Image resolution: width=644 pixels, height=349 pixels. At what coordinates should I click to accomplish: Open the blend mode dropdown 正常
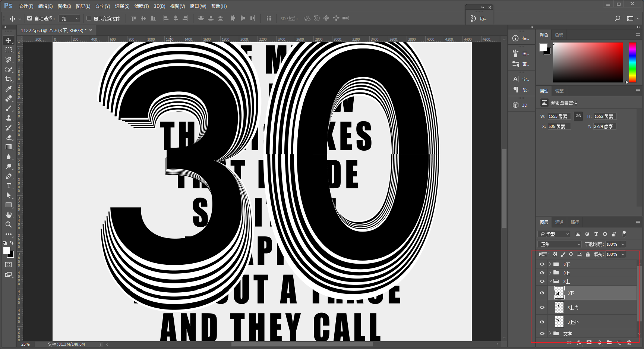(x=560, y=244)
